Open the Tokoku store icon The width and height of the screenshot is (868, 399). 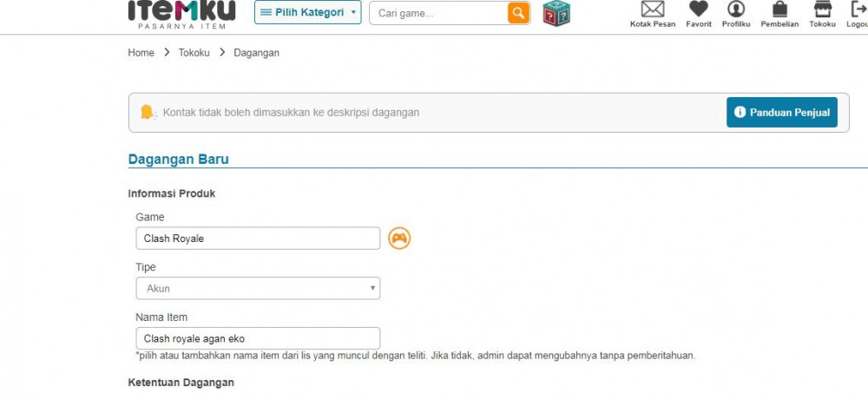823,9
